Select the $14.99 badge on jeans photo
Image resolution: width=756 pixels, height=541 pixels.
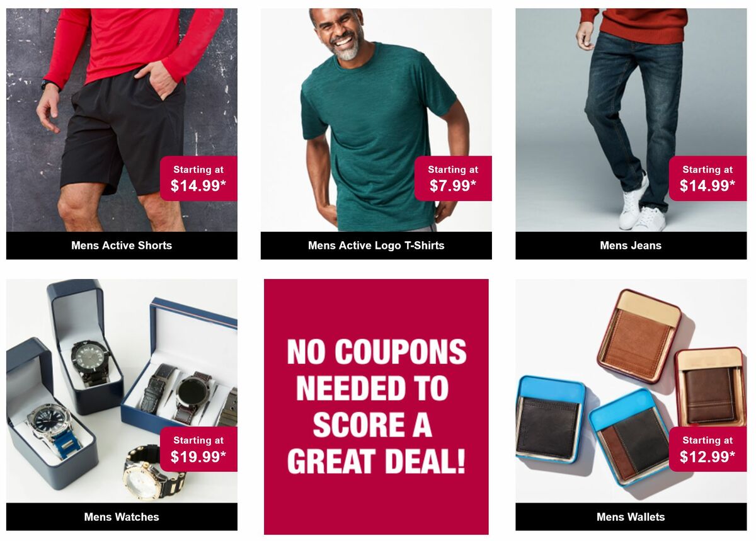(x=707, y=178)
